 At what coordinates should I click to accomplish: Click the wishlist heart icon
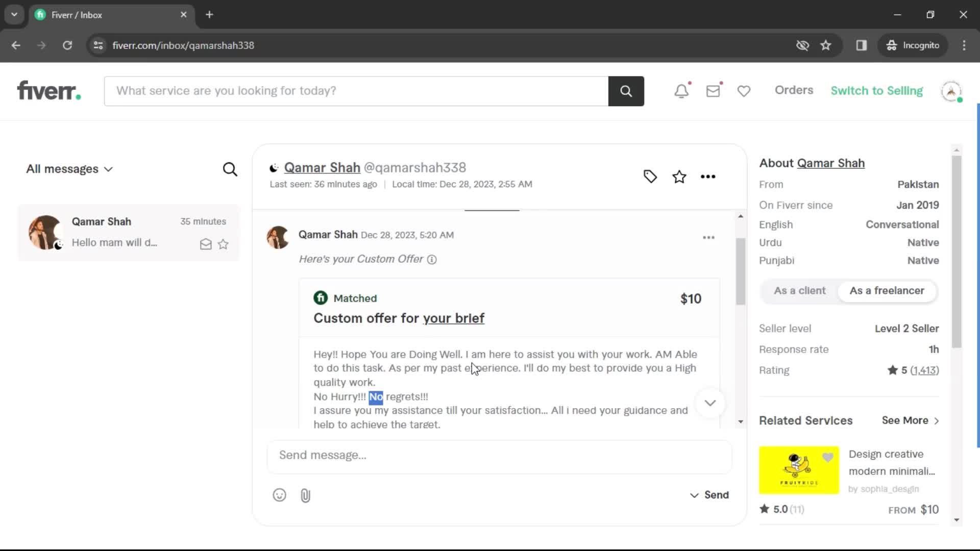click(744, 90)
